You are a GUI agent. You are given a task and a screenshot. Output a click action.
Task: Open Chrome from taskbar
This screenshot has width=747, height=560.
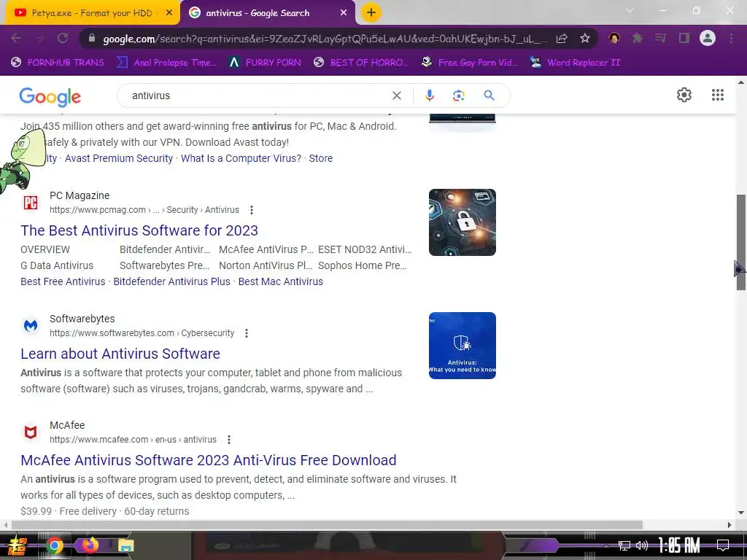pyautogui.click(x=54, y=545)
